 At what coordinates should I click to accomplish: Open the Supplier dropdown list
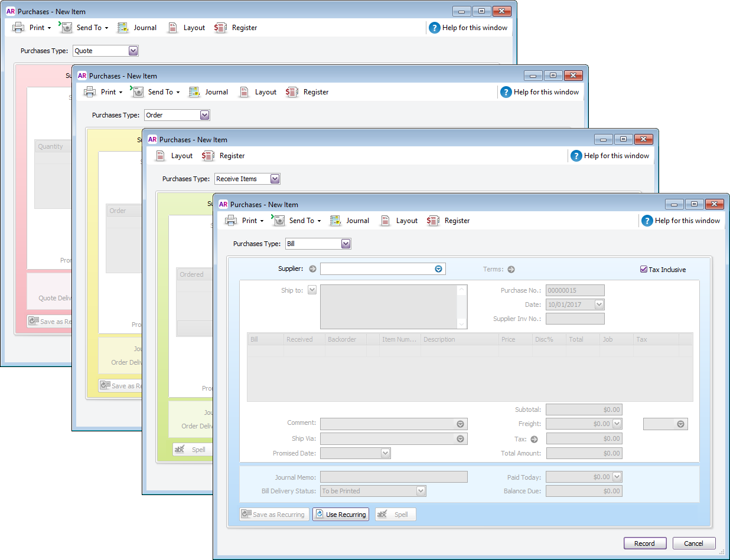pyautogui.click(x=438, y=269)
